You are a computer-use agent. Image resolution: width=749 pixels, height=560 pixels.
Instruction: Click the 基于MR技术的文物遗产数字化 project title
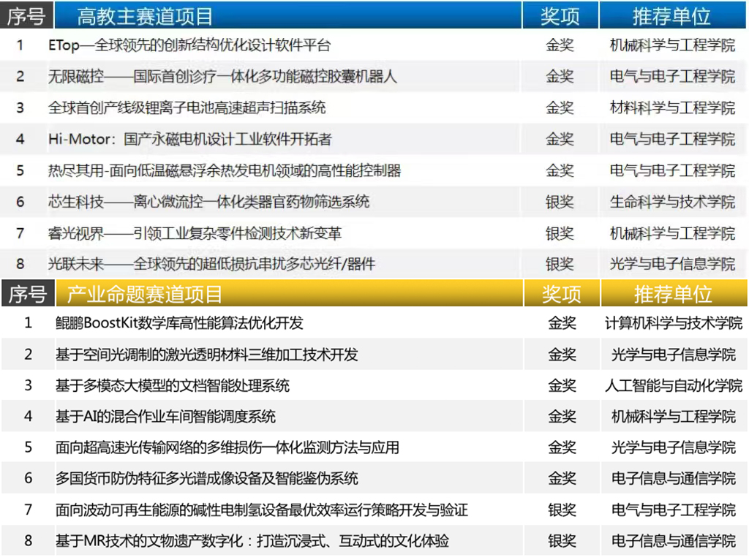pos(252,541)
